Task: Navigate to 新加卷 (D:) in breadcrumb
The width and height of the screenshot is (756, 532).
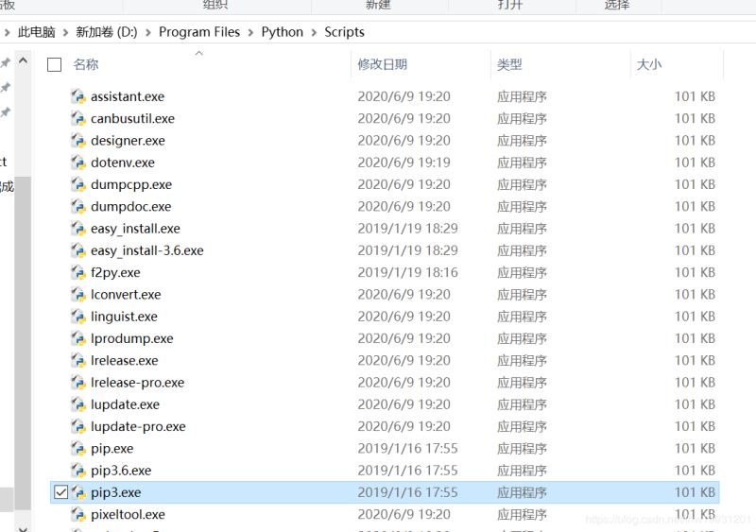Action: (107, 32)
